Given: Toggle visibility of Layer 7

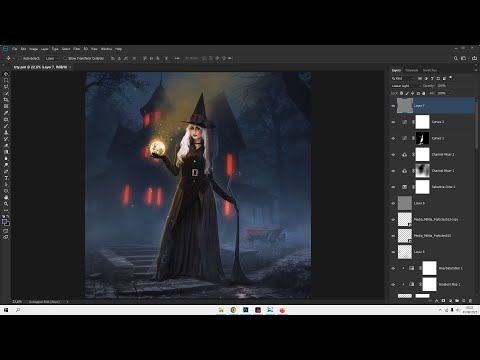Looking at the screenshot, I should [x=393, y=106].
